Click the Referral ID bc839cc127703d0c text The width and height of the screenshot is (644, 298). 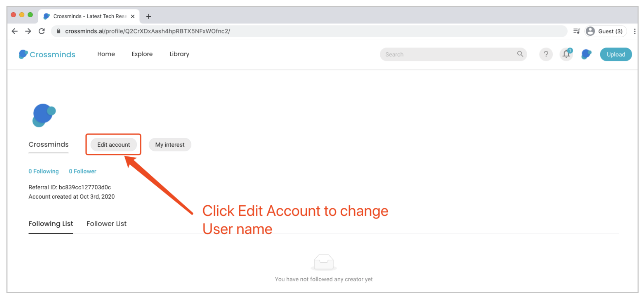click(70, 187)
